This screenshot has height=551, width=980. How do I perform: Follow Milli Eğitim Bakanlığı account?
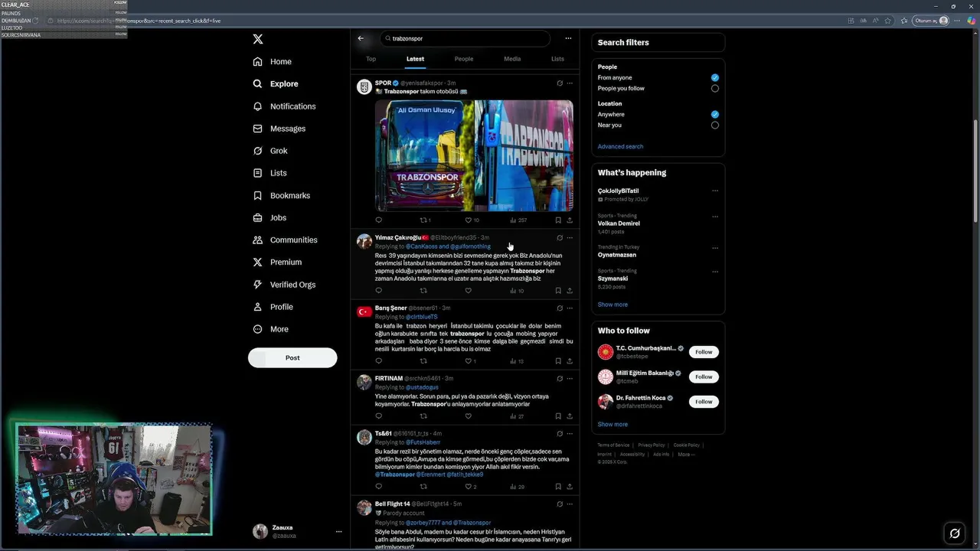pyautogui.click(x=704, y=377)
